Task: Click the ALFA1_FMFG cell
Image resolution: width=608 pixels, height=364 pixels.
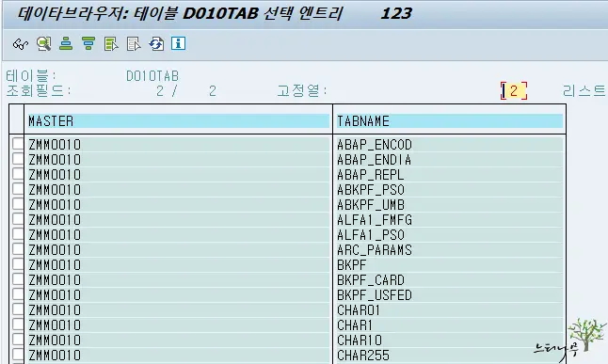Action: click(x=449, y=220)
